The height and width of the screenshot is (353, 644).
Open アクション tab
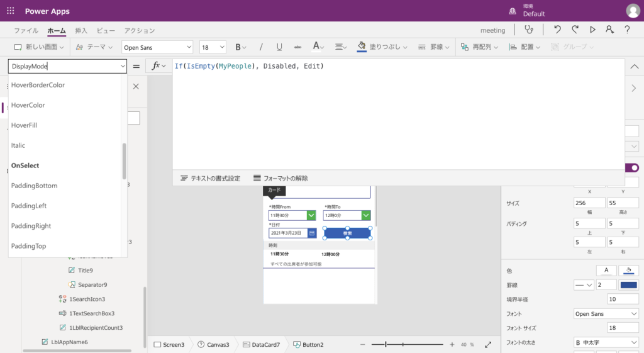click(140, 30)
